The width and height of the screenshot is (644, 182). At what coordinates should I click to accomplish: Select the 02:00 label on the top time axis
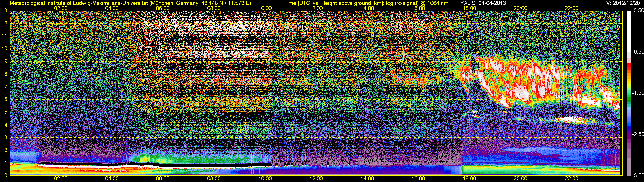61,8
